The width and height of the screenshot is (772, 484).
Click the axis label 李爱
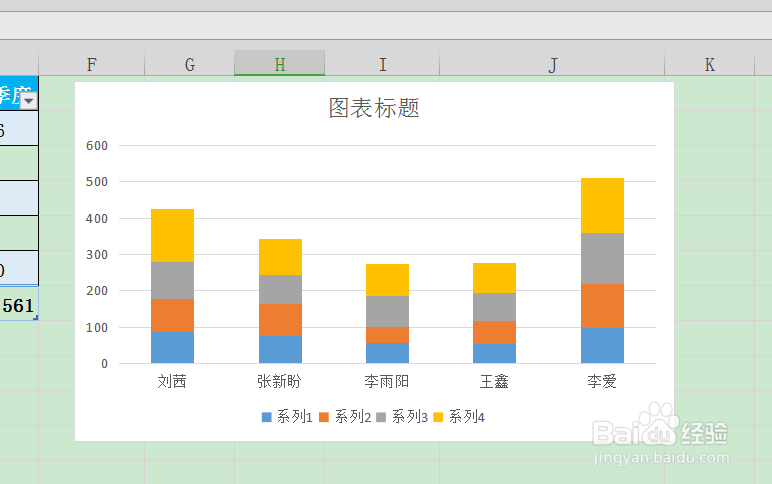tap(602, 381)
